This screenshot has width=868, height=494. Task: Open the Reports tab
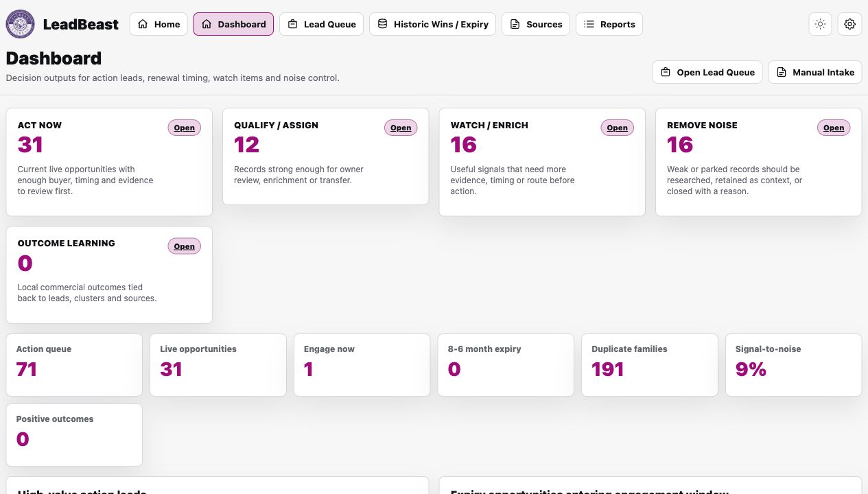pyautogui.click(x=609, y=24)
